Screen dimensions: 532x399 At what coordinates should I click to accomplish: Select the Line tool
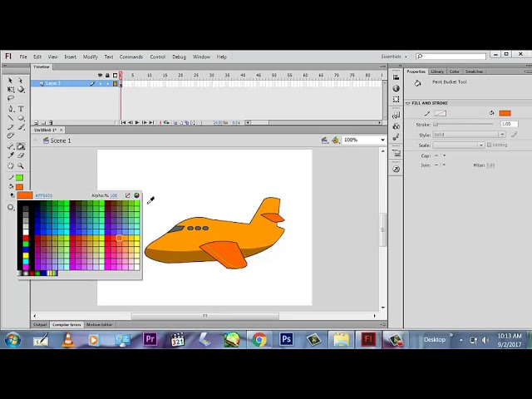pos(11,118)
